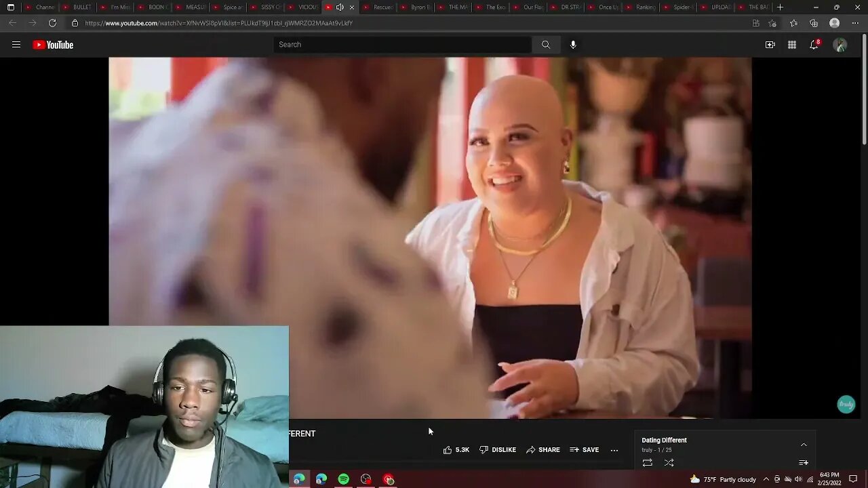
Task: Open the Edge apps available icon in address bar
Action: (x=756, y=23)
